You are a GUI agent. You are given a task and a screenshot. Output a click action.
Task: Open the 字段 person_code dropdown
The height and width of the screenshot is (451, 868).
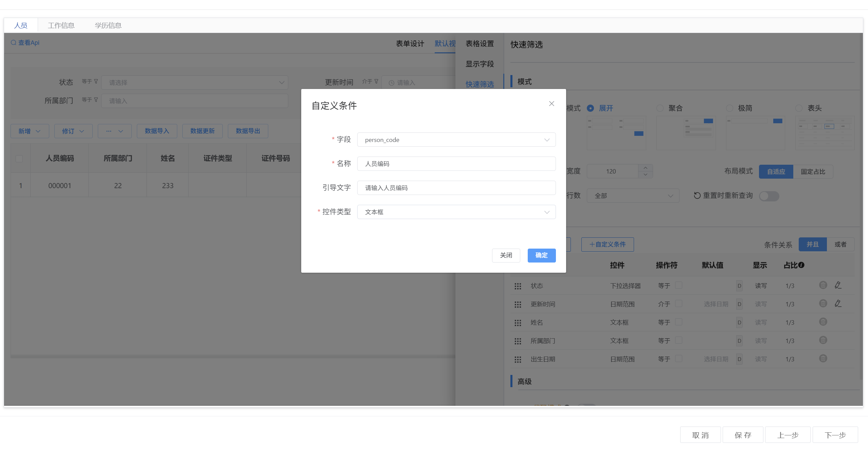(x=456, y=140)
